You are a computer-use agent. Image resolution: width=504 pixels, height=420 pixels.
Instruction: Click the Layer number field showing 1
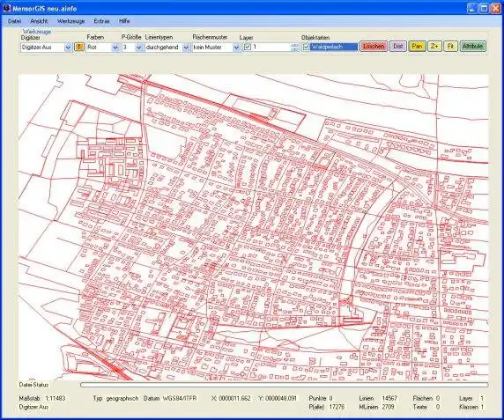tap(271, 47)
